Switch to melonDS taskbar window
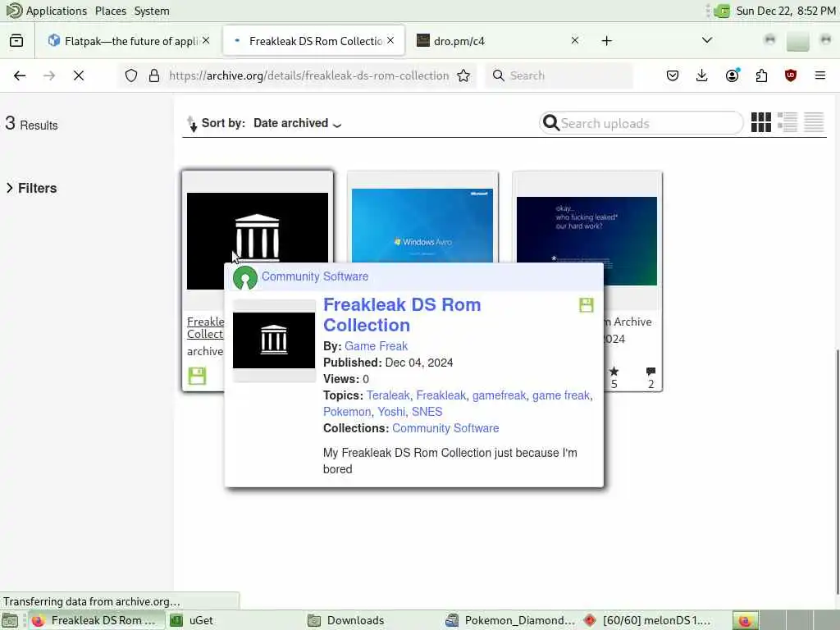The width and height of the screenshot is (840, 630). (x=650, y=620)
